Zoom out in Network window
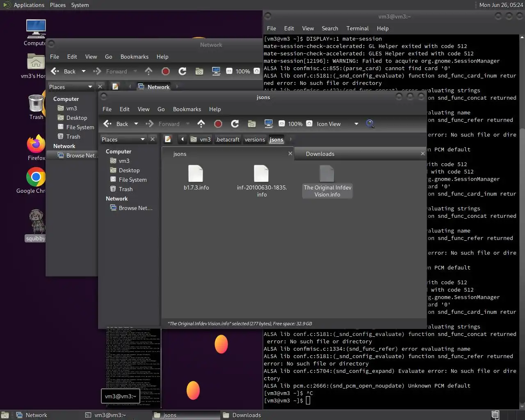525x420 pixels. [229, 71]
